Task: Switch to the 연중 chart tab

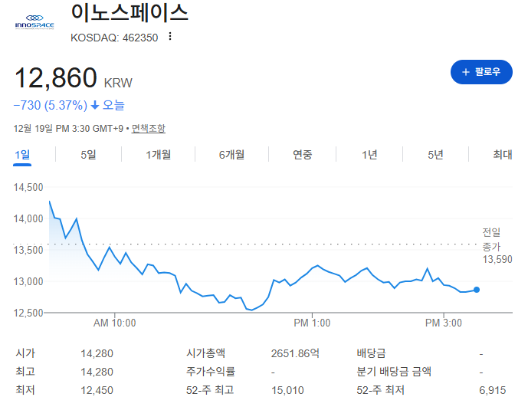Action: pos(303,155)
